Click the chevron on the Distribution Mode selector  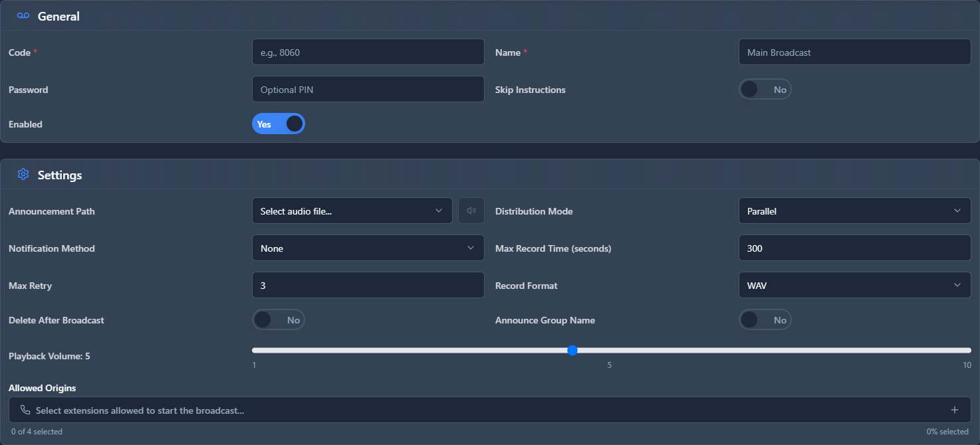pos(958,211)
